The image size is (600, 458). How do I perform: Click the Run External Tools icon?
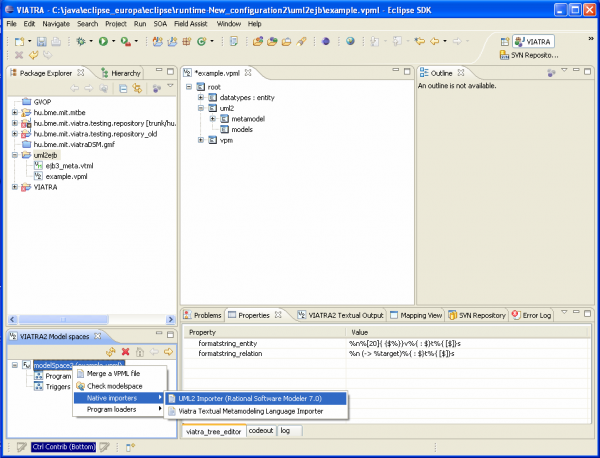click(126, 41)
